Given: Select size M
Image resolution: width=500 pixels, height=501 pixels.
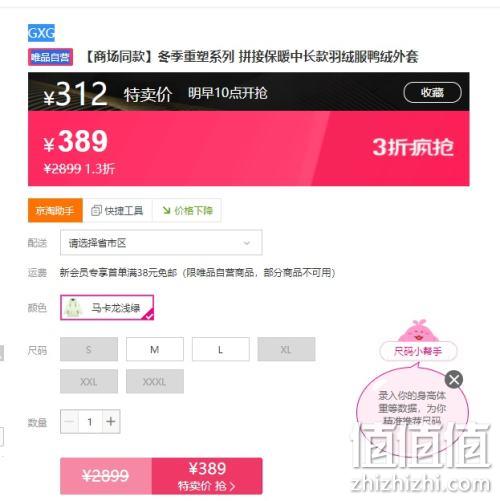Looking at the screenshot, I should click(x=155, y=349).
